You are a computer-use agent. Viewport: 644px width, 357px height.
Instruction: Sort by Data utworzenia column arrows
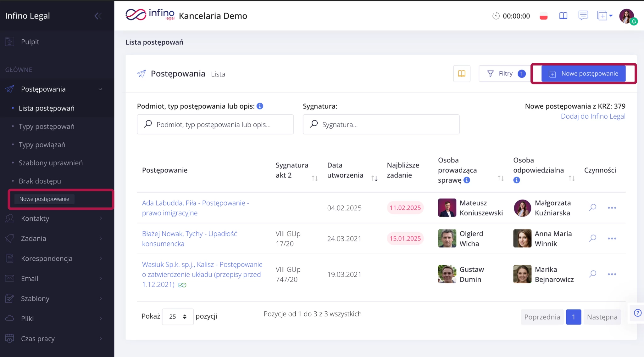374,178
